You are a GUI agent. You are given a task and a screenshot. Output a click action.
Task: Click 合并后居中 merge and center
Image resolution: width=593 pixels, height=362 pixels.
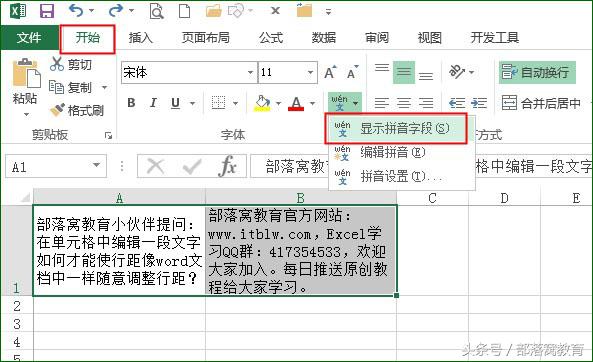(542, 103)
